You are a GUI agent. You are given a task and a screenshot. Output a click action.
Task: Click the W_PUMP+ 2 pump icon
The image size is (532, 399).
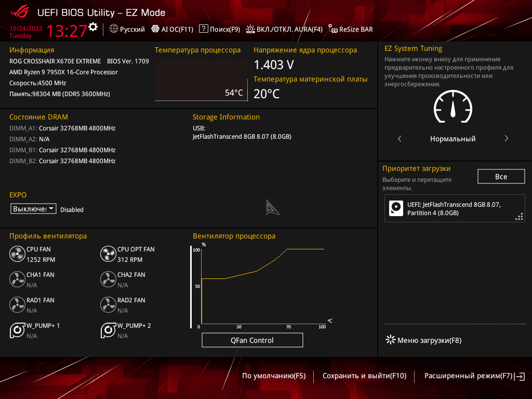(x=108, y=330)
